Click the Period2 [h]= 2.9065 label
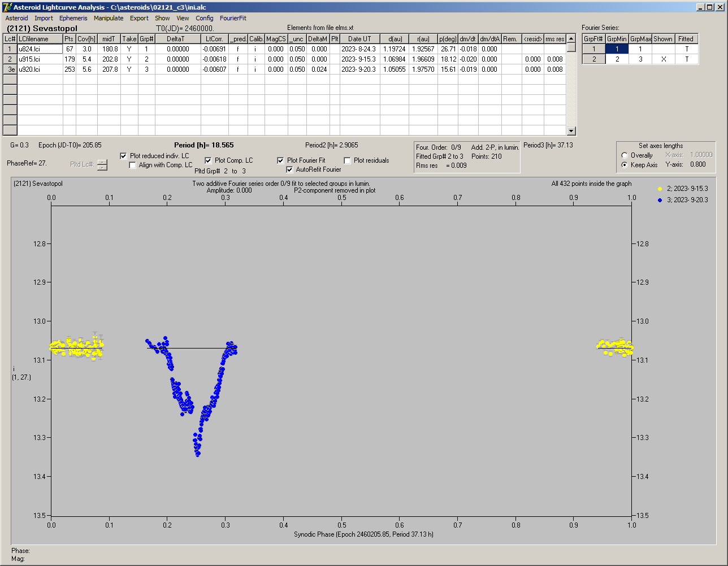 331,145
